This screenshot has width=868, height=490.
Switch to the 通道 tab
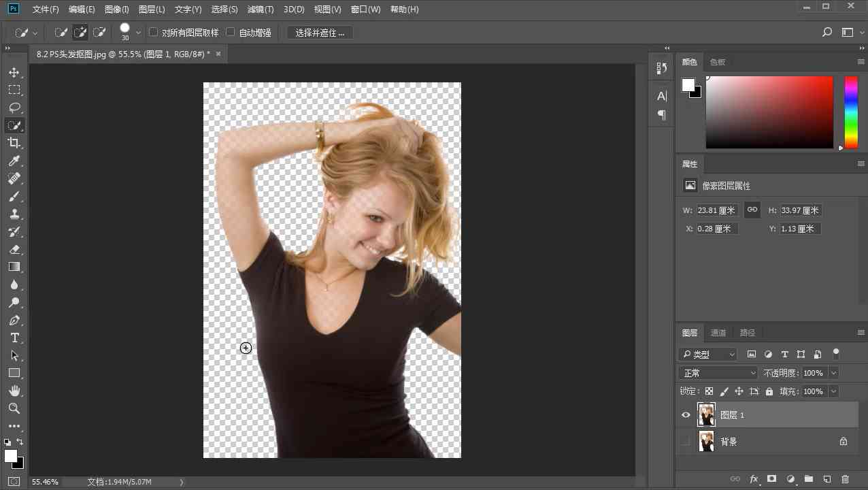pyautogui.click(x=718, y=333)
